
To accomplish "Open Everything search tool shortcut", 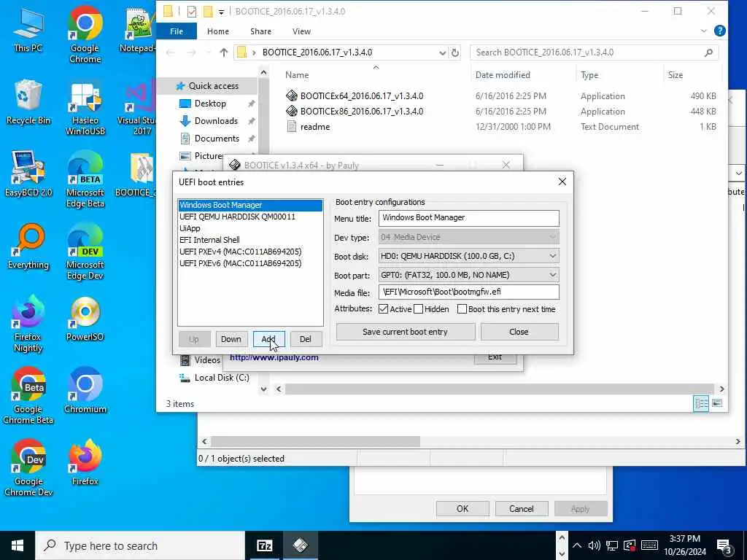I will 28,246.
